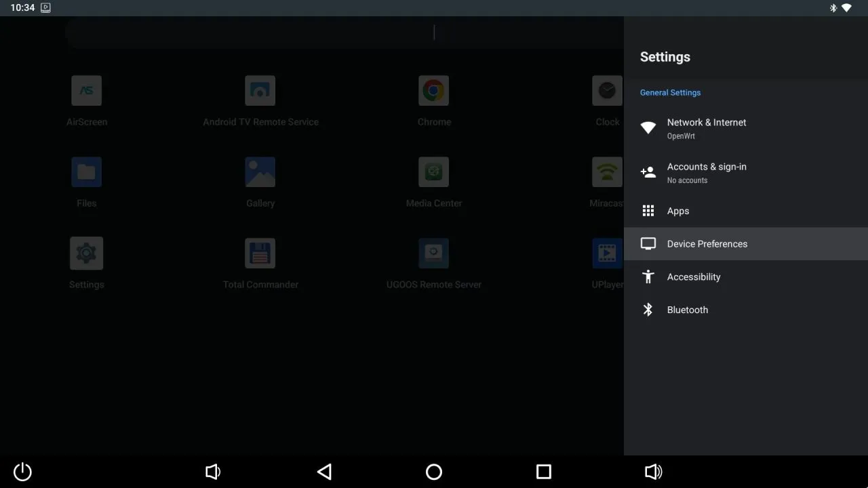Open Total Commander

[x=260, y=253]
